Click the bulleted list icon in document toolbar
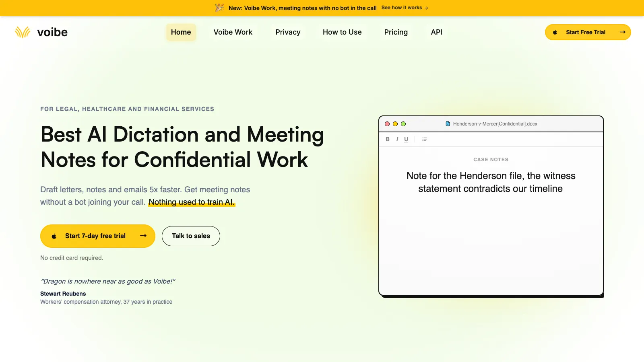This screenshot has height=362, width=644. pos(424,139)
